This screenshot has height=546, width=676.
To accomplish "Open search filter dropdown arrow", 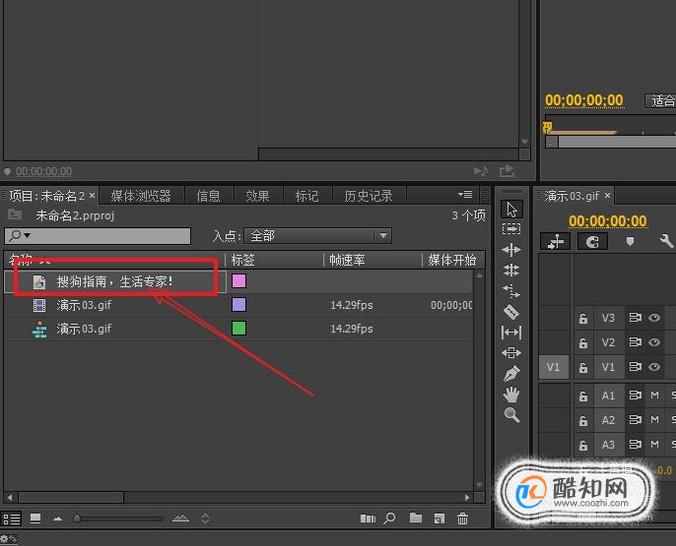I will [x=27, y=235].
